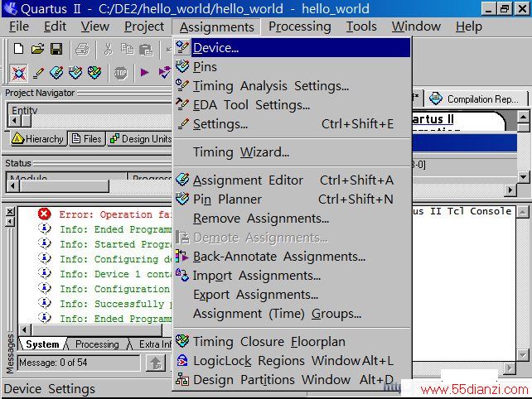Create a new file with the New toolbar icon
The image size is (532, 399).
coord(19,49)
